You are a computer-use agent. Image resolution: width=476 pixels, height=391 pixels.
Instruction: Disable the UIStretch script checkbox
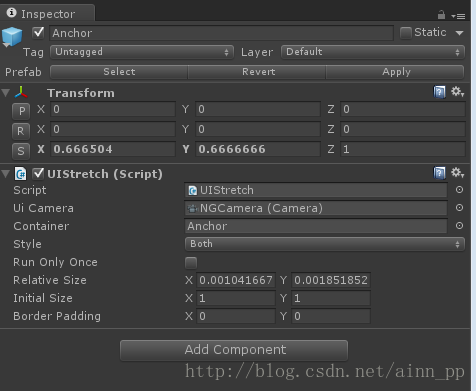point(38,173)
